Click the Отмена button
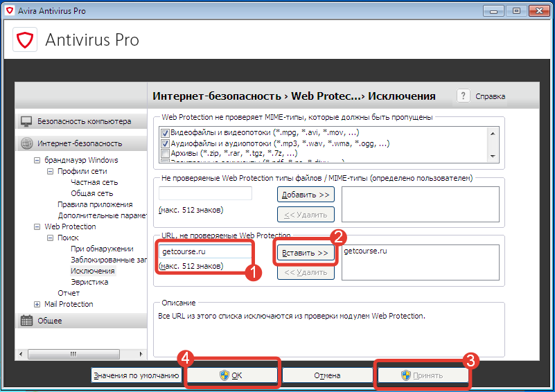 pyautogui.click(x=328, y=375)
